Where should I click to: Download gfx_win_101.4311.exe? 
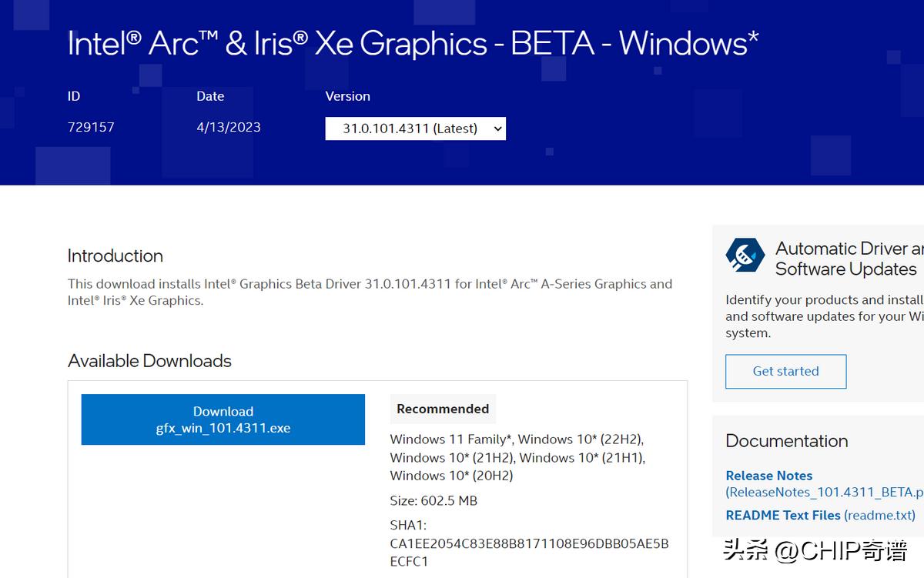(x=223, y=419)
